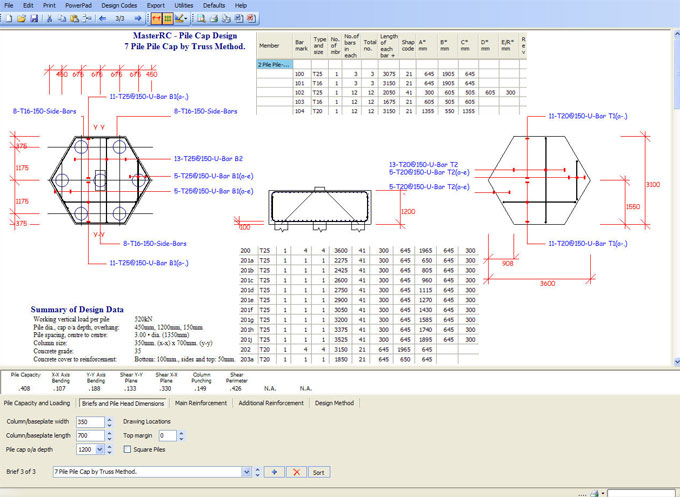Click the Open folder toolbar icon
The image size is (680, 497).
(21, 19)
